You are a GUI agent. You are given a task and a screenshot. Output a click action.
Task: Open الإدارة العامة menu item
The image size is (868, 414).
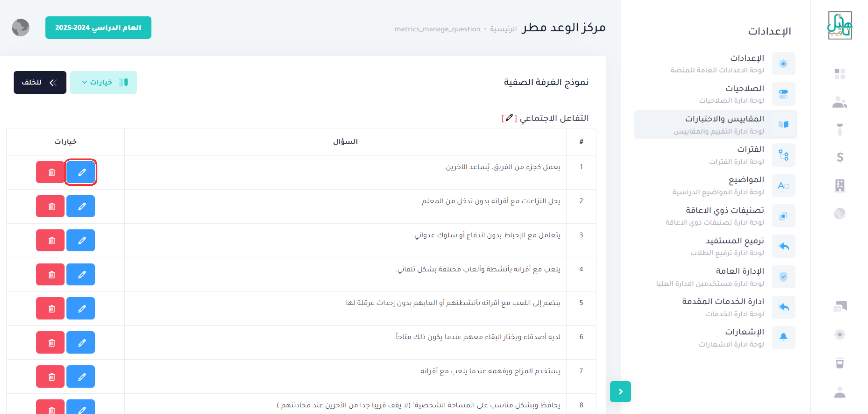[715, 277]
